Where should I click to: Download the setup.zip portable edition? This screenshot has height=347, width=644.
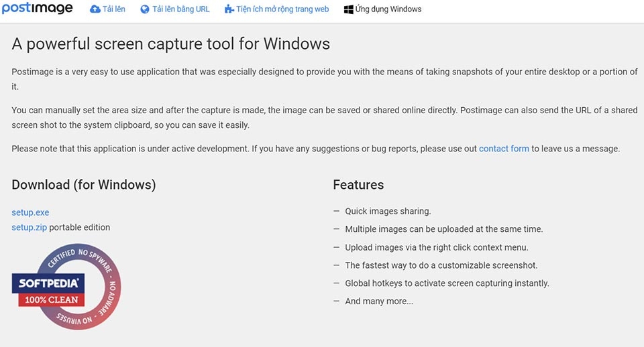tap(29, 227)
